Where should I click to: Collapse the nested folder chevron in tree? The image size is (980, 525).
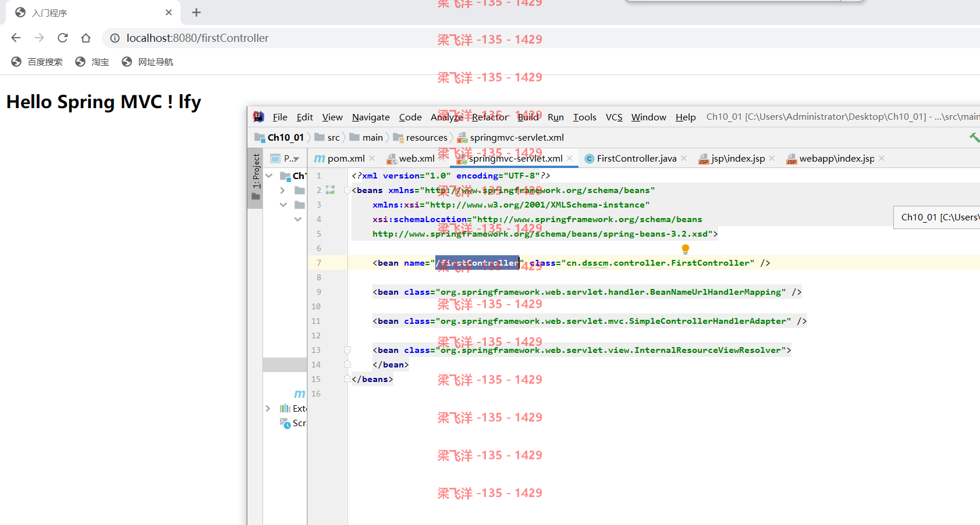298,219
